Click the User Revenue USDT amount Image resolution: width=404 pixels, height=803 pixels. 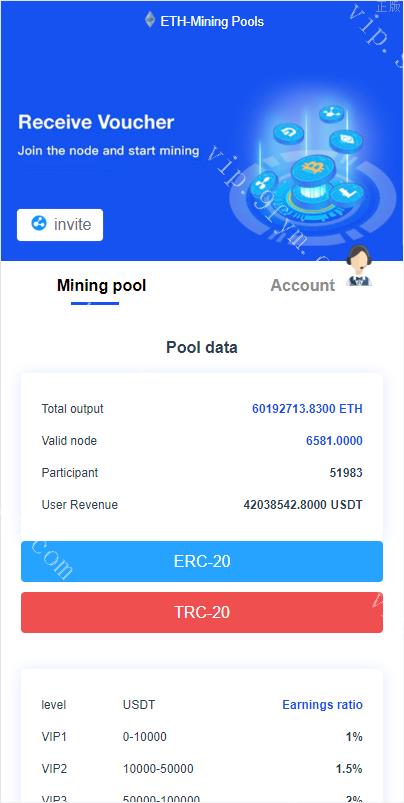coord(303,504)
